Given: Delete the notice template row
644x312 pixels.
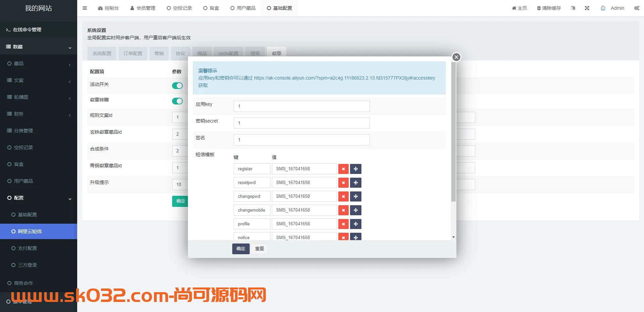Looking at the screenshot, I should coord(343,237).
